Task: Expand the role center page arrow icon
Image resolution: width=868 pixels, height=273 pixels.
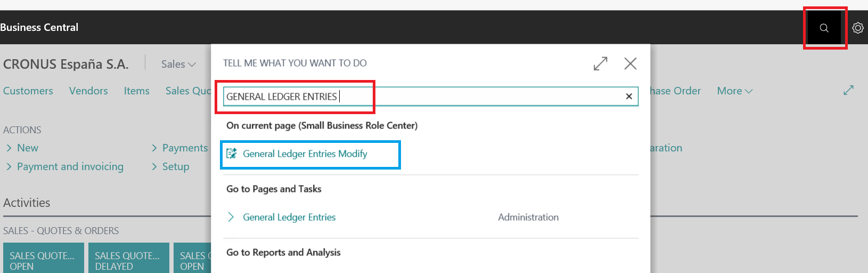Action: (848, 91)
